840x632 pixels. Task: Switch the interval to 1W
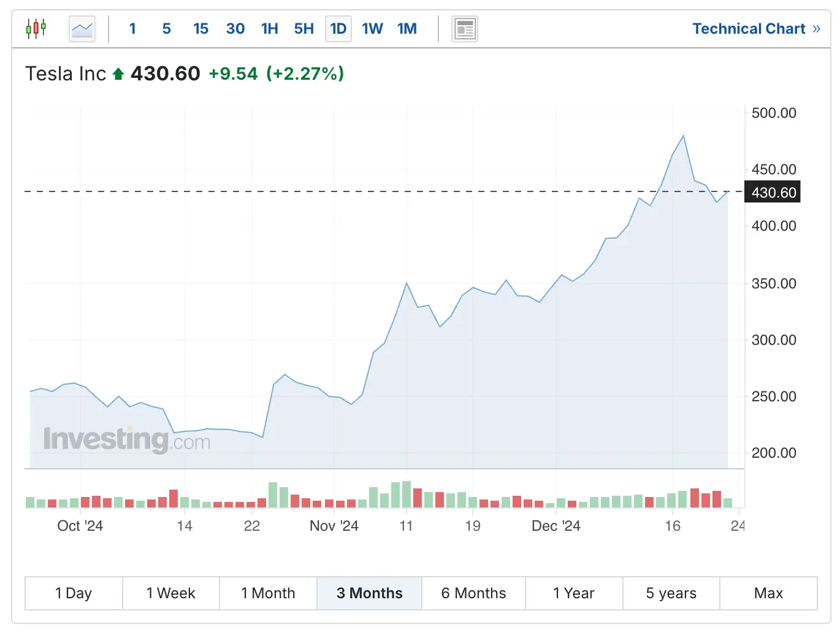coord(372,29)
